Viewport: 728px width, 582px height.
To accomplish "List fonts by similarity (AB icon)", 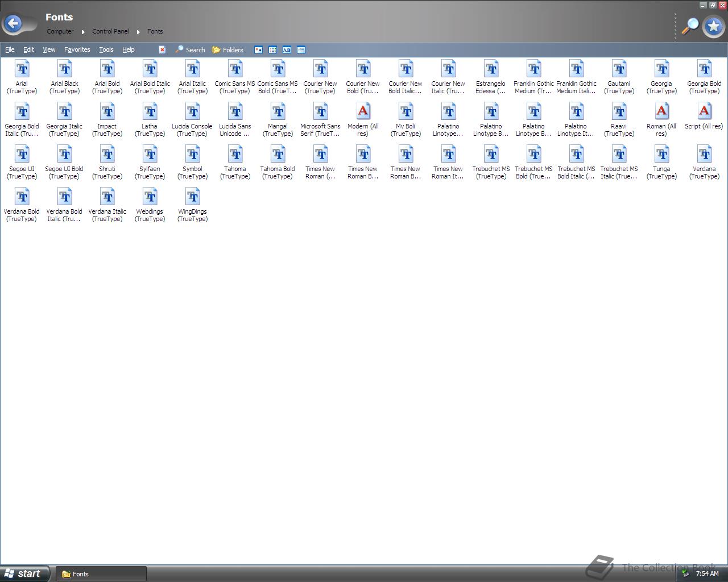I will [287, 50].
